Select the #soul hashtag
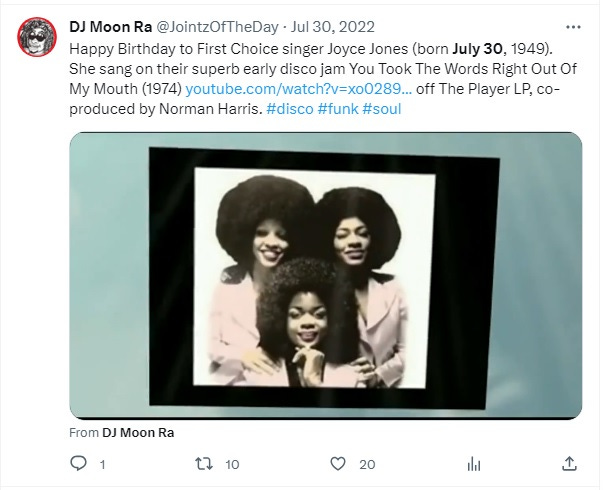The width and height of the screenshot is (603, 490). [x=382, y=109]
